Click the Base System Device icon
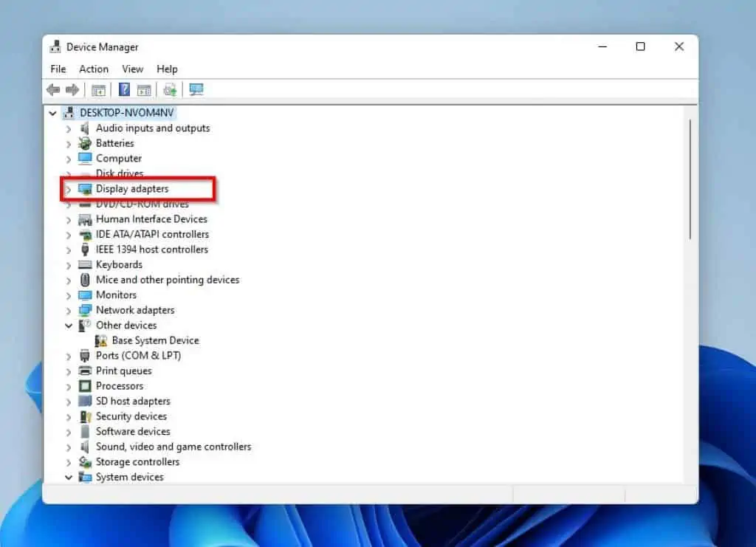Screen dimensions: 756x547 pos(101,340)
